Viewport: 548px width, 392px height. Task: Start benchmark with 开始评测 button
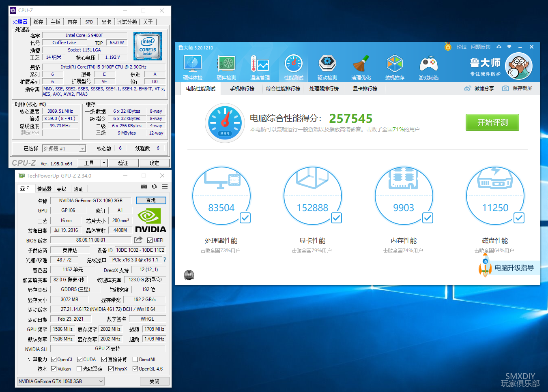click(x=492, y=122)
